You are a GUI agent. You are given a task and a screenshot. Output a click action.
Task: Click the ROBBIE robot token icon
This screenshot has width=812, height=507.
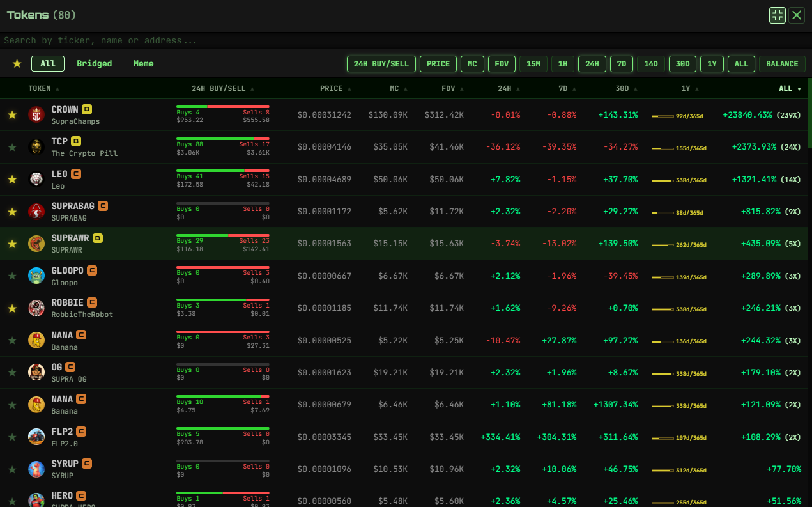coord(36,308)
